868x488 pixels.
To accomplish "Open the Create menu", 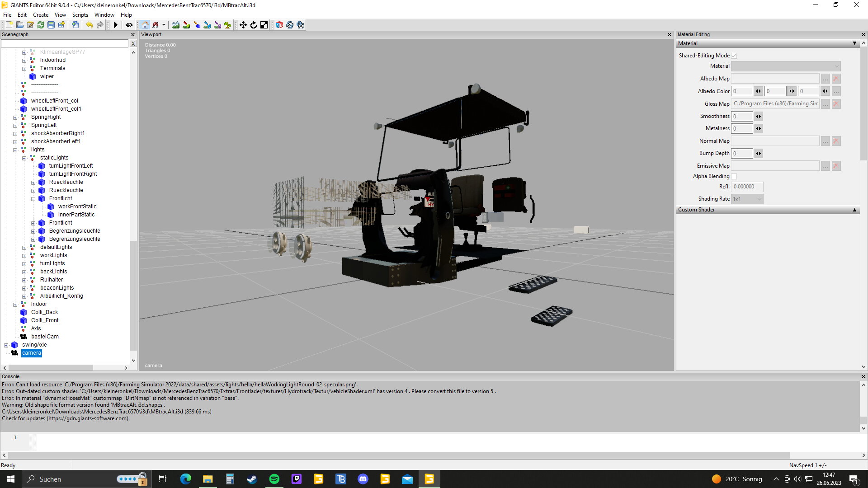I will (x=40, y=15).
